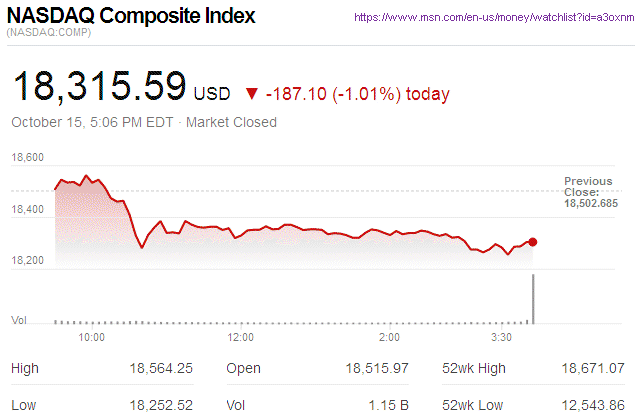Click the tall volume spike bar
The image size is (640, 420).
click(533, 298)
